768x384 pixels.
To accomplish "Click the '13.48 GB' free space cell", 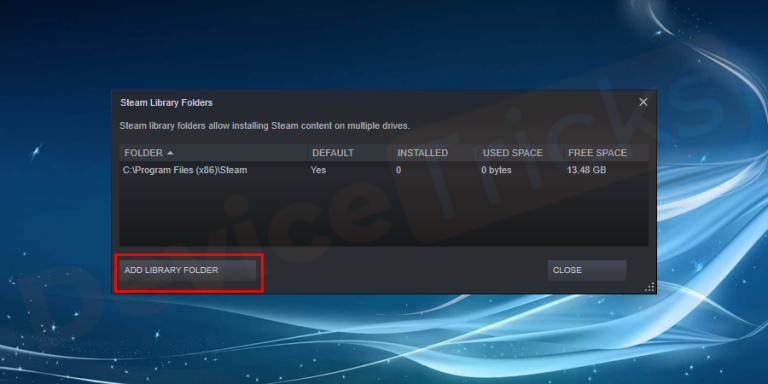I will tap(586, 170).
